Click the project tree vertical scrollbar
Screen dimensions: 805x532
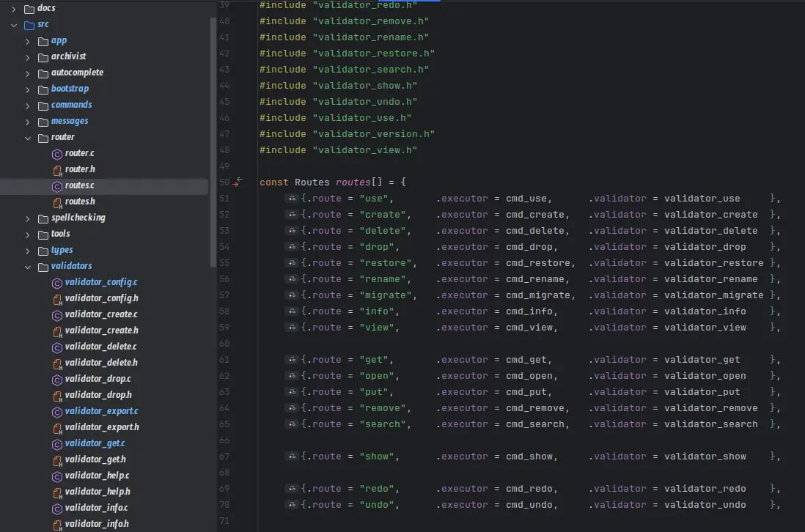pyautogui.click(x=213, y=142)
